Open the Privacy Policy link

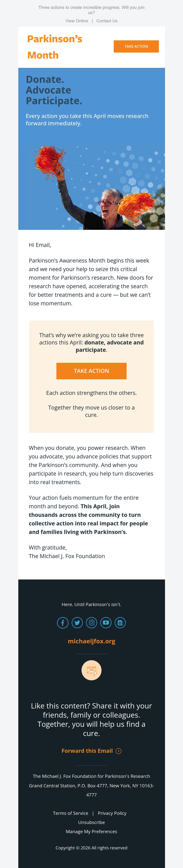click(112, 813)
